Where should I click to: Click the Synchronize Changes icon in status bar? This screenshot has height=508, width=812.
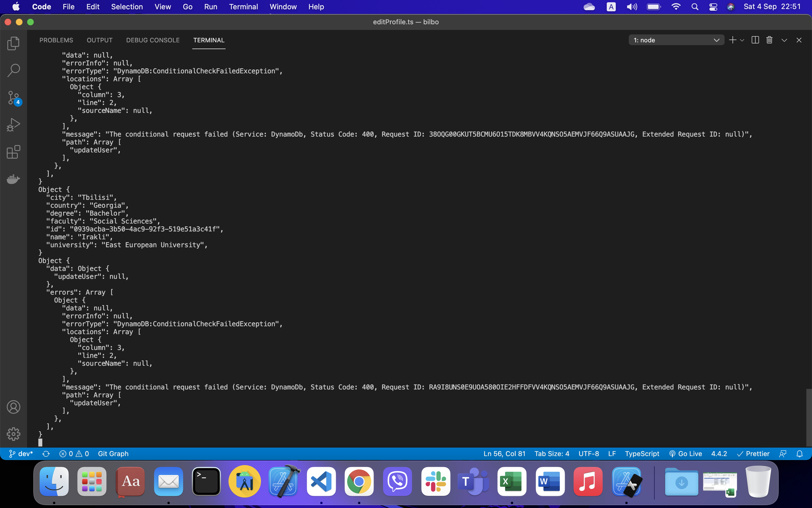coord(46,454)
